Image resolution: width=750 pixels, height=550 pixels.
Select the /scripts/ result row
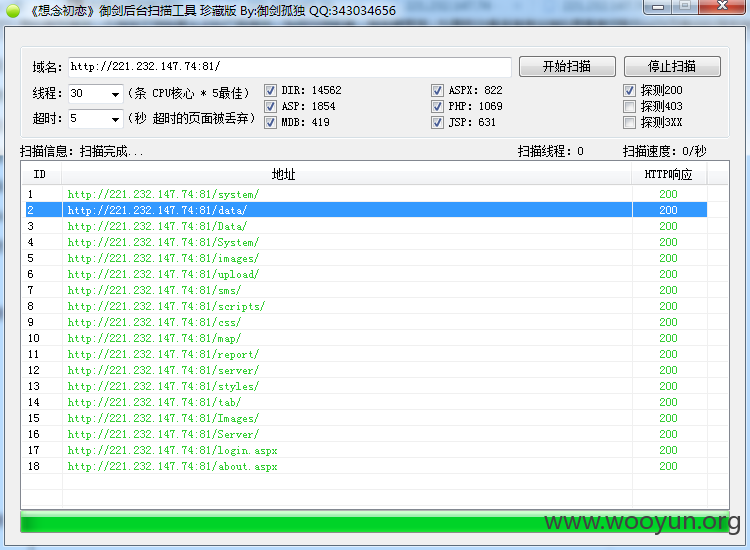point(366,306)
